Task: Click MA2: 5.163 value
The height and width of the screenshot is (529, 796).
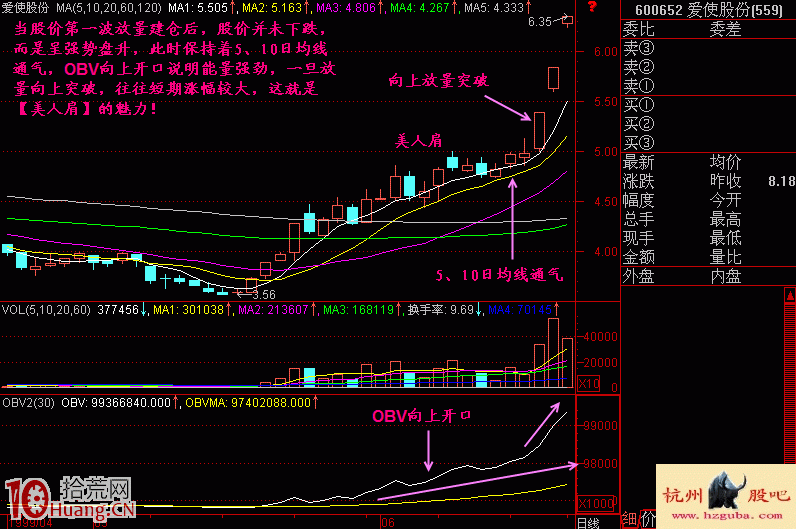Action: pyautogui.click(x=272, y=8)
